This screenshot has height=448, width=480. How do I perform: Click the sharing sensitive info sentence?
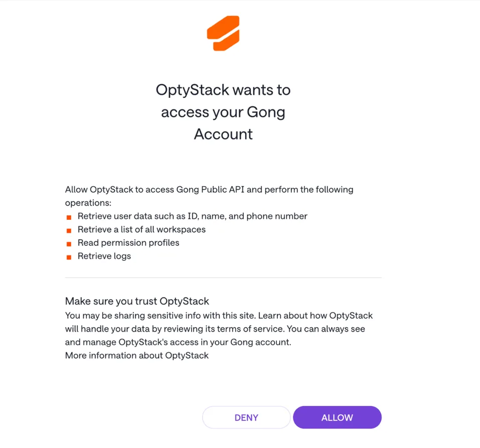(x=161, y=316)
